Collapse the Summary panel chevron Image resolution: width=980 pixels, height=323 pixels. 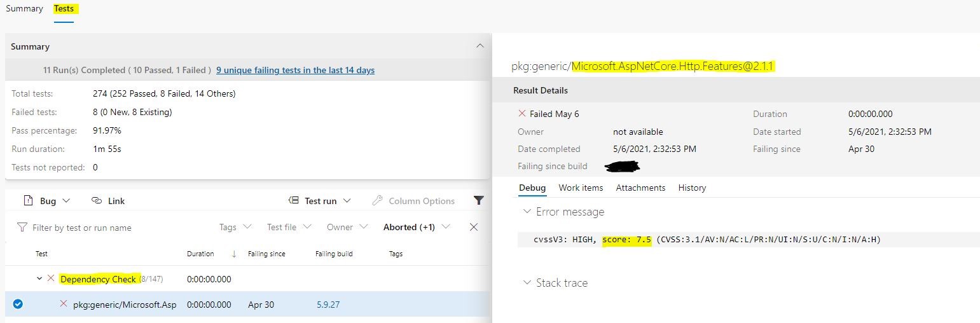[x=480, y=46]
